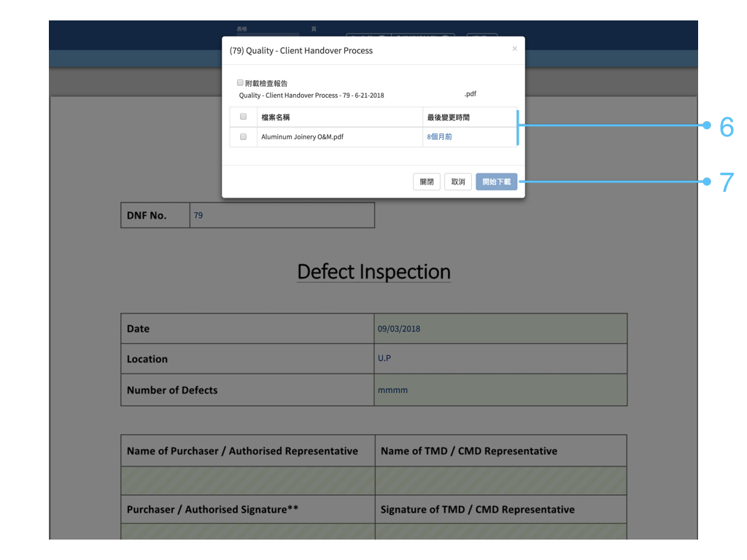Close the Client Handover Process dialog
The height and width of the screenshot is (560, 747).
point(514,49)
